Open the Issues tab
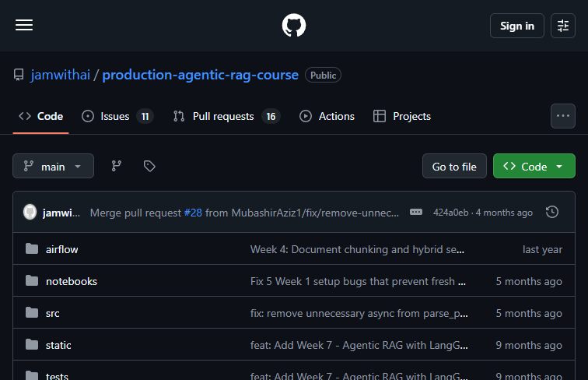The height and width of the screenshot is (380, 588). coord(117,116)
